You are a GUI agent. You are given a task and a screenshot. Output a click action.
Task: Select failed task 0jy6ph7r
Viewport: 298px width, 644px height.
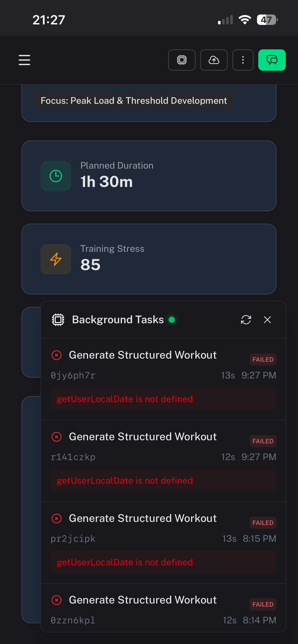click(x=143, y=365)
